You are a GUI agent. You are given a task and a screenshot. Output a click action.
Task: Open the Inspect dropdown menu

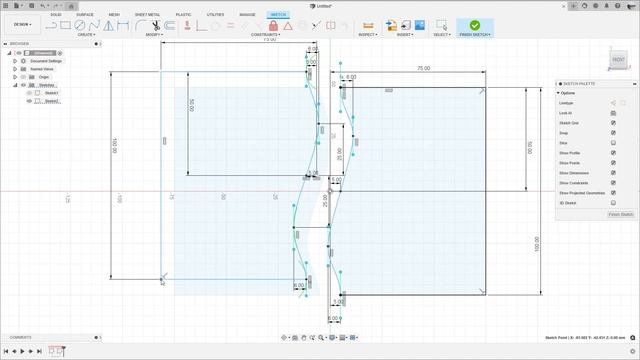368,35
